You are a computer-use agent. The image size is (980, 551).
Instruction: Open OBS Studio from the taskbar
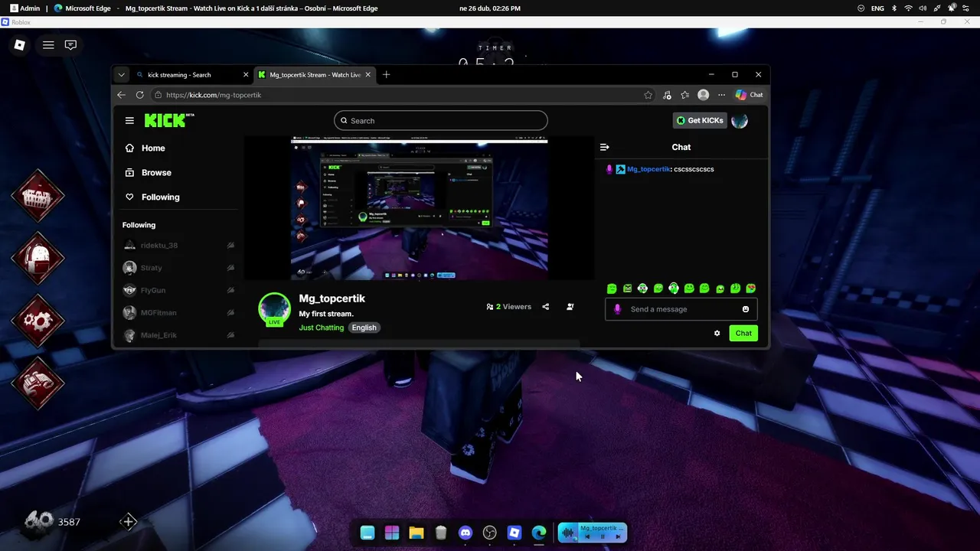pos(490,533)
